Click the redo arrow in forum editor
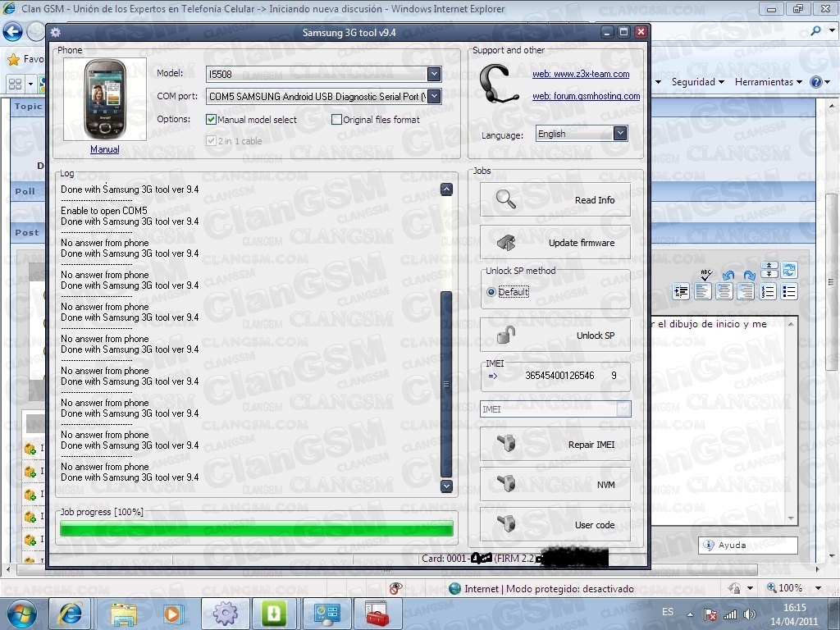840x630 pixels. [x=749, y=276]
